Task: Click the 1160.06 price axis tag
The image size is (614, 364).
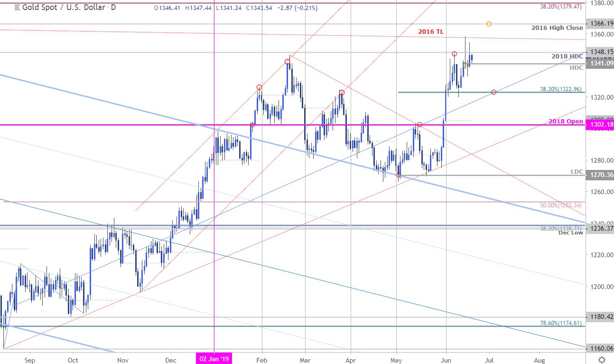Action: coord(599,348)
